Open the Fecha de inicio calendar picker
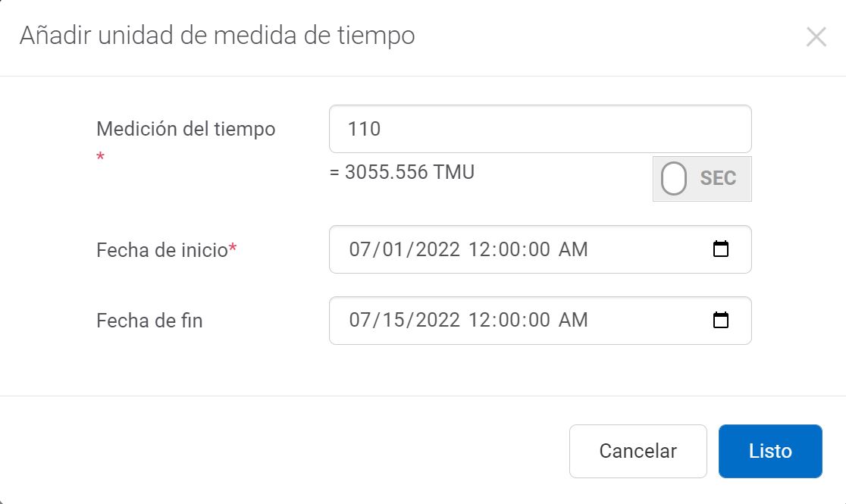Viewport: 846px width, 504px height. pyautogui.click(x=721, y=249)
